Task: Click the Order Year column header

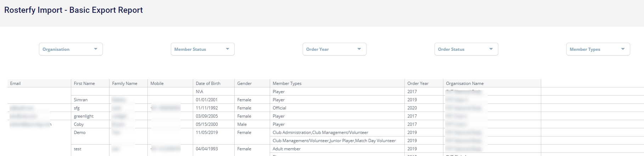Action: click(418, 84)
